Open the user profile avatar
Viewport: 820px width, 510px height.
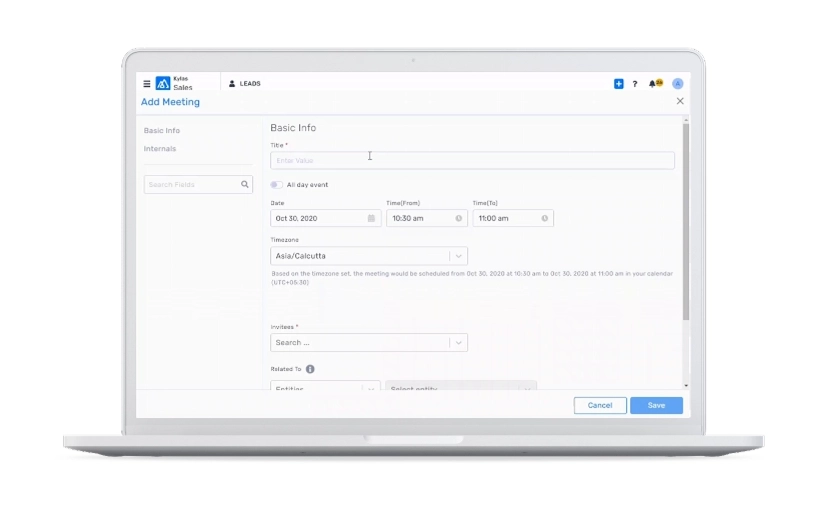[x=678, y=84]
